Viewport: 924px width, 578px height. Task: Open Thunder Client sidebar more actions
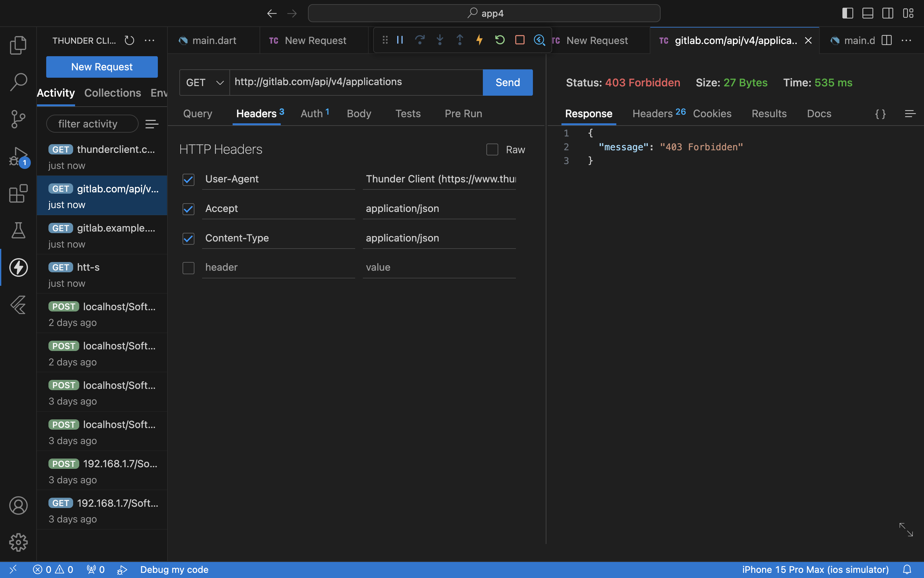pos(150,40)
